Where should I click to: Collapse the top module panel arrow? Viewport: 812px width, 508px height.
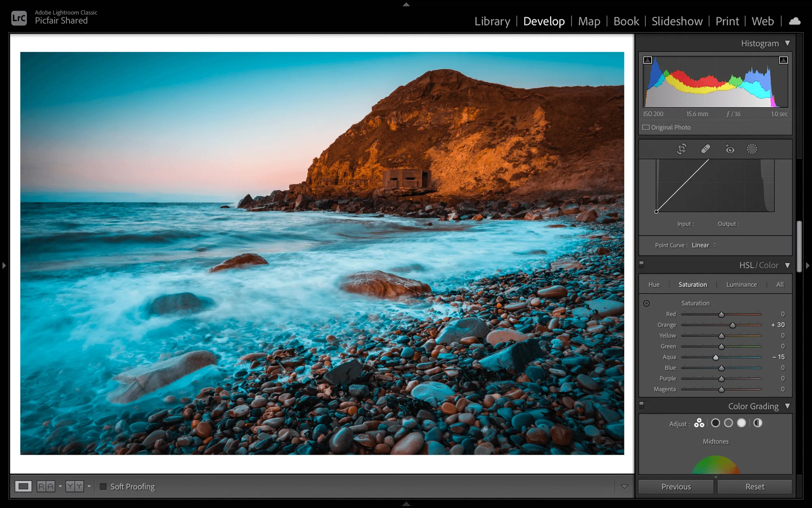pos(406,4)
